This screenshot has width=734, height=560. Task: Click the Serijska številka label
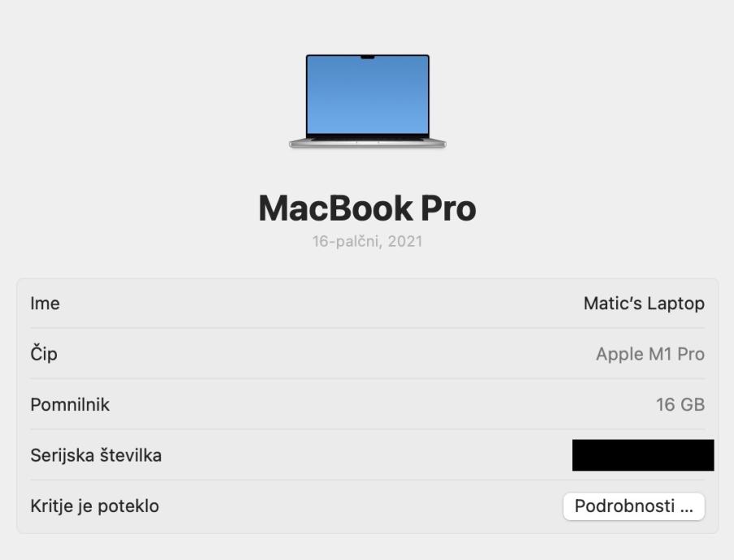click(x=96, y=455)
